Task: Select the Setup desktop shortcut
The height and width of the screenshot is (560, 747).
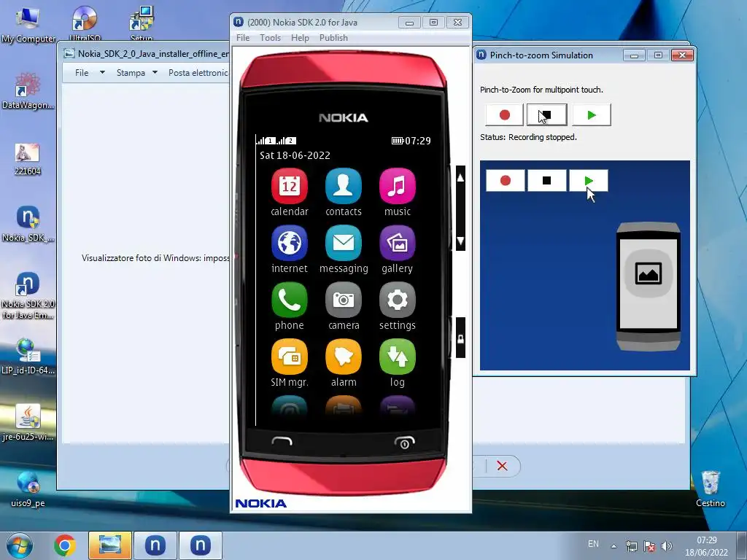Action: (141, 23)
